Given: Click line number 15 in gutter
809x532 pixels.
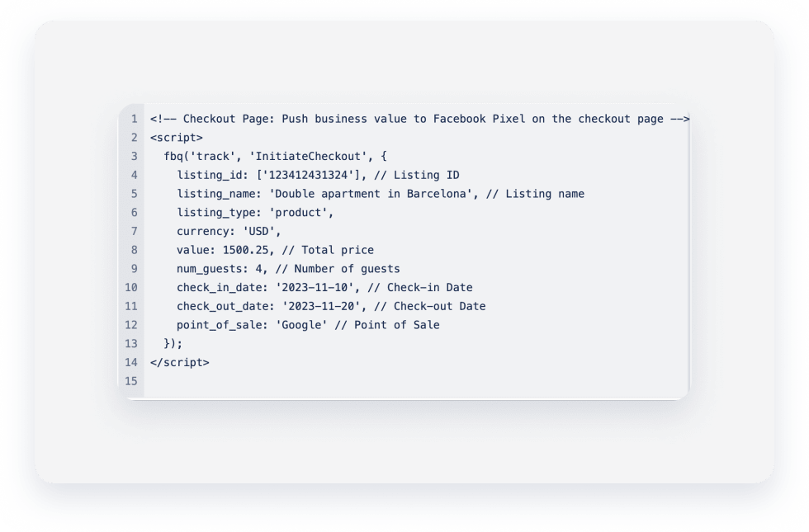Looking at the screenshot, I should pyautogui.click(x=131, y=381).
